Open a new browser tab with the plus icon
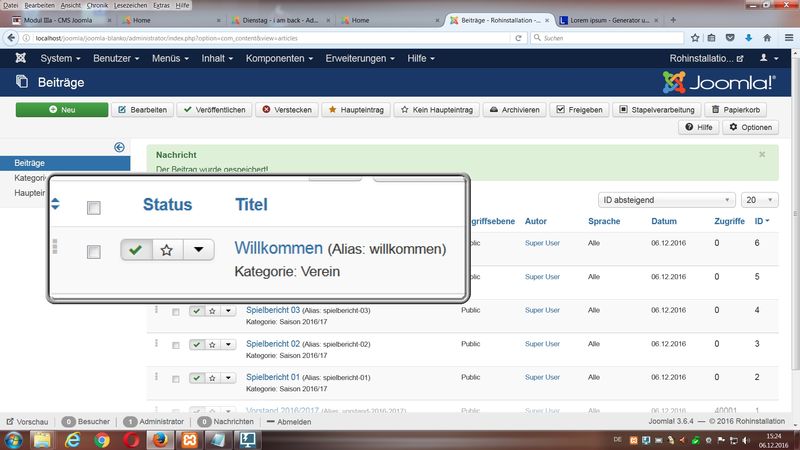Screen dimensions: 800x450 [673, 20]
